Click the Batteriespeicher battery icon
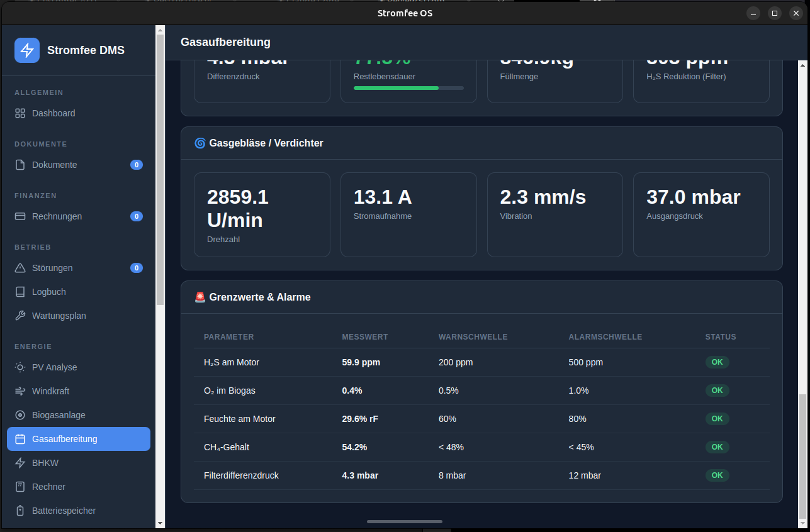 (20, 511)
